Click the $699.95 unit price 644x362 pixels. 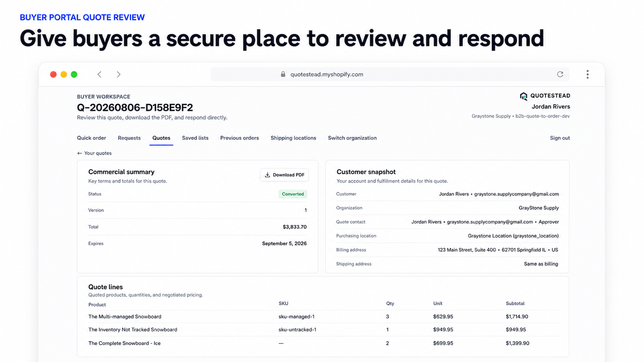coord(443,343)
